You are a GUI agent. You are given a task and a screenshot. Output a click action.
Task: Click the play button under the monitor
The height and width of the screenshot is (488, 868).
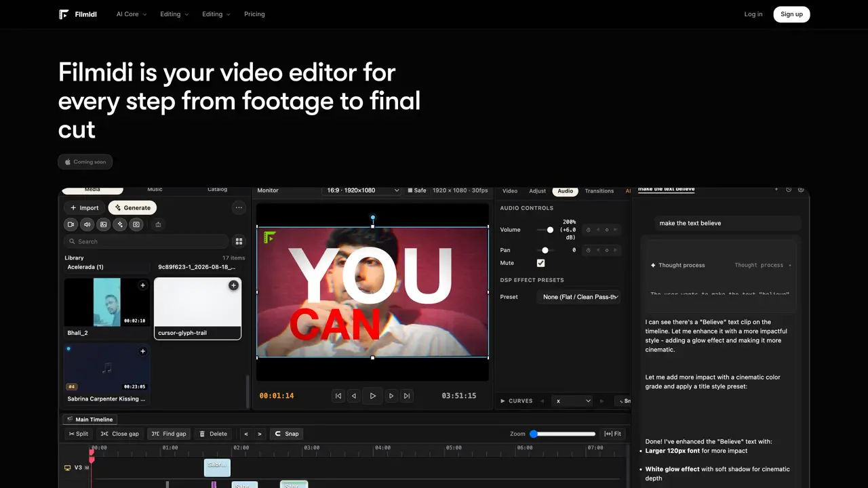point(372,396)
